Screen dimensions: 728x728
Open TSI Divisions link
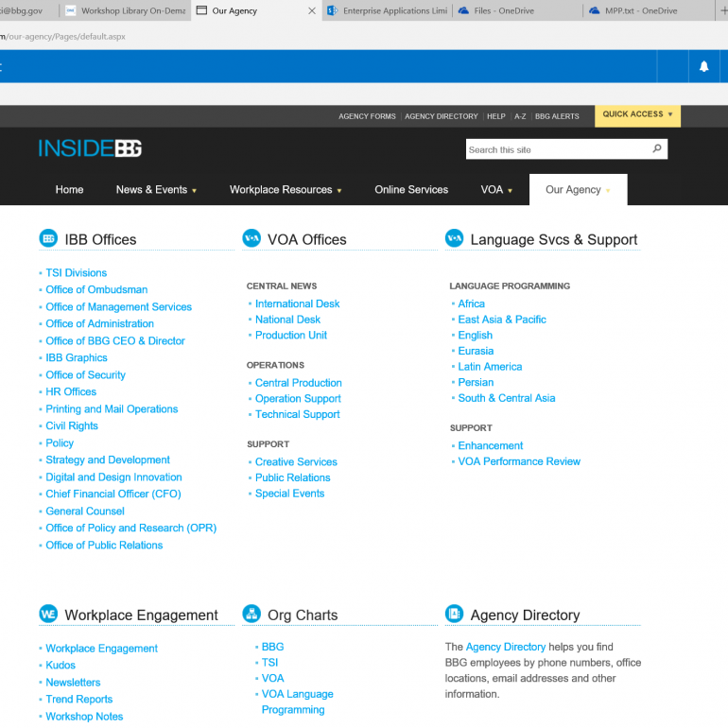pos(77,272)
